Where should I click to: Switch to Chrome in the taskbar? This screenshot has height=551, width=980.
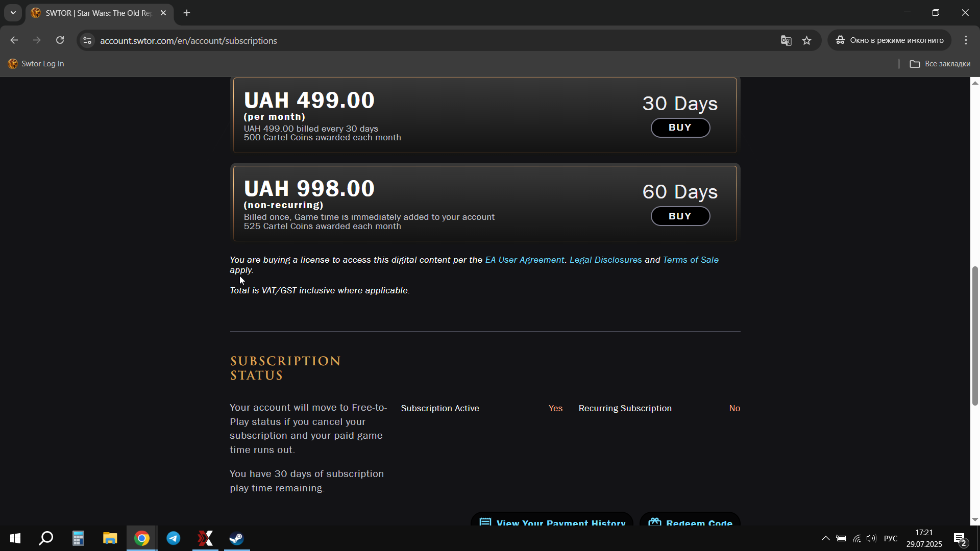(x=142, y=538)
